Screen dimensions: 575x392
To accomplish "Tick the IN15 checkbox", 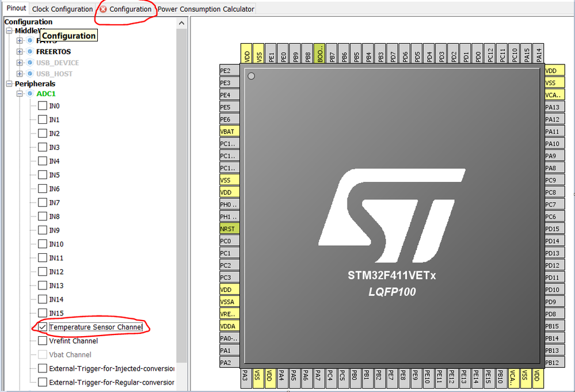I will click(x=43, y=313).
